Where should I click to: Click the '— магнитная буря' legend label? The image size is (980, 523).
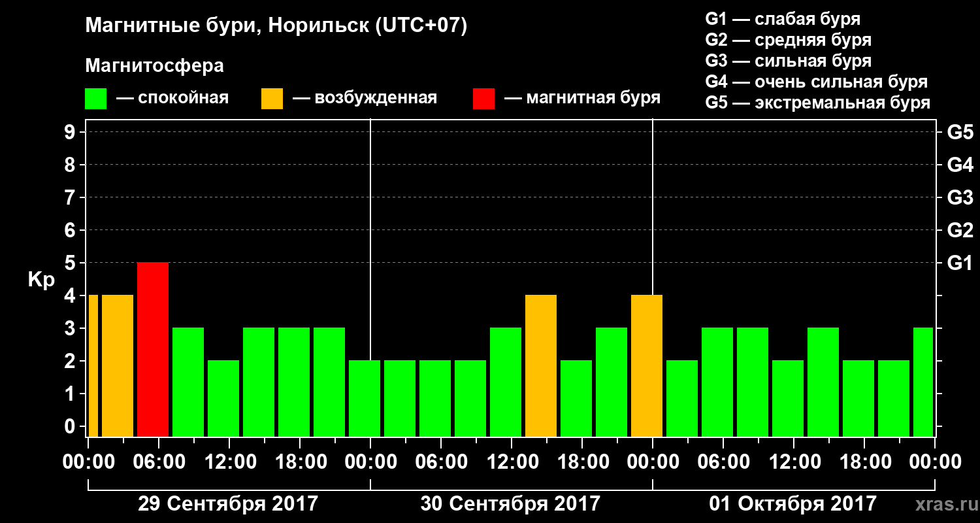582,99
